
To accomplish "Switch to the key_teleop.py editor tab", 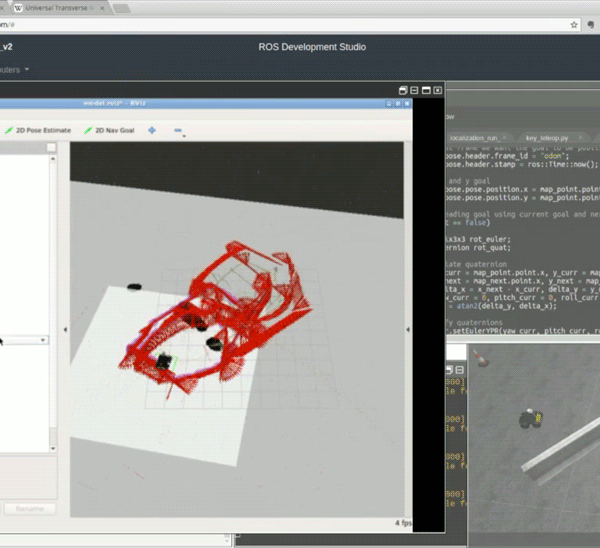I will 549,136.
